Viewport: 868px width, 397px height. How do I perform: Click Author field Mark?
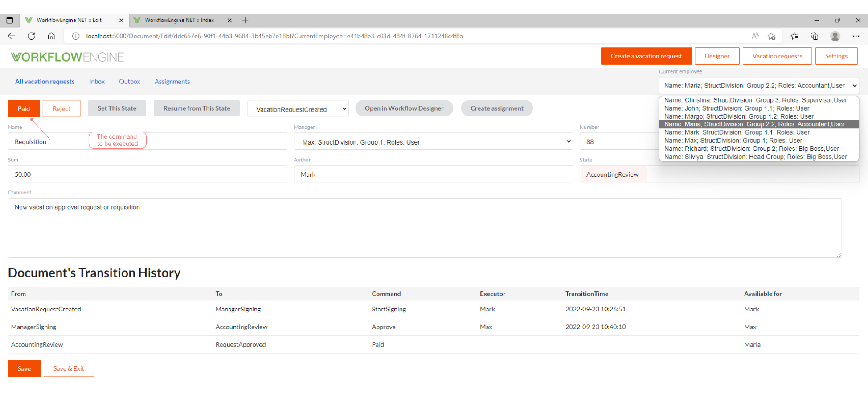433,174
